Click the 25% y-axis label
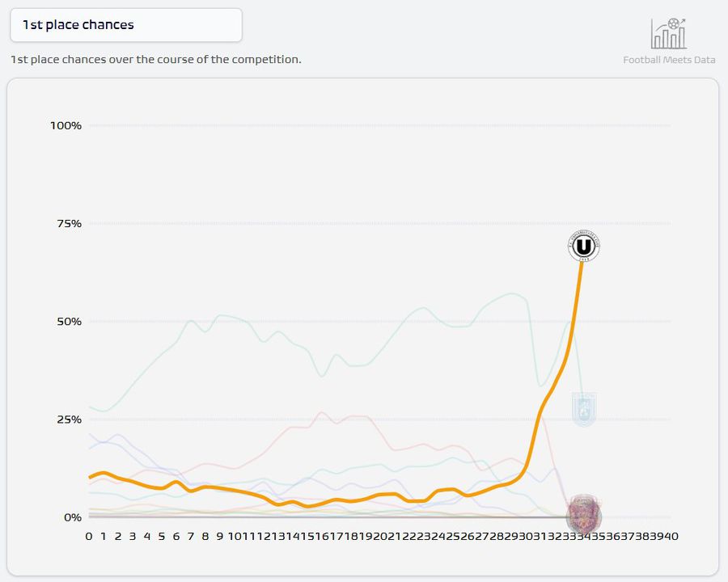 point(69,420)
